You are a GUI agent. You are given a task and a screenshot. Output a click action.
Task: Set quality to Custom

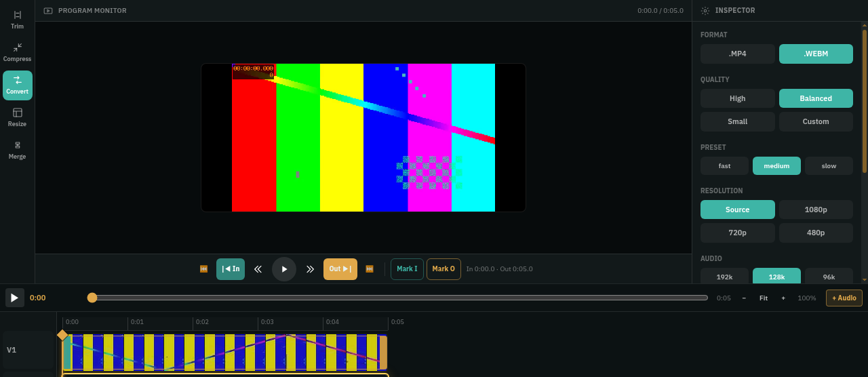point(816,121)
